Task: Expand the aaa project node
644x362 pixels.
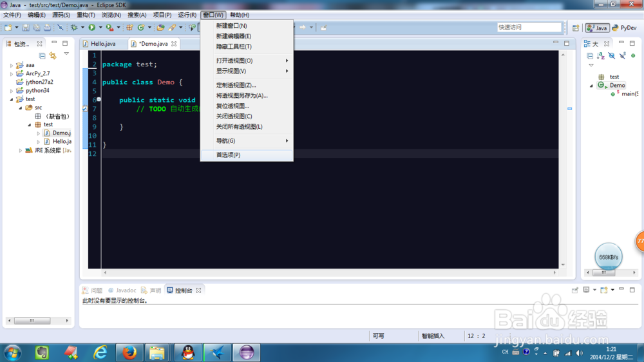Action: click(12, 65)
